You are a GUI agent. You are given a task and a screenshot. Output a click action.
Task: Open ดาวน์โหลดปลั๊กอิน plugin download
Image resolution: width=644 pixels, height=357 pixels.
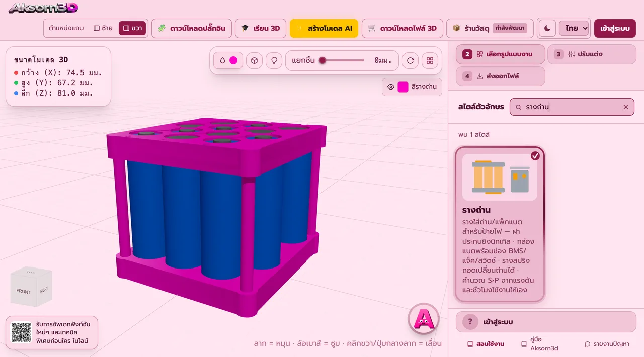(191, 28)
